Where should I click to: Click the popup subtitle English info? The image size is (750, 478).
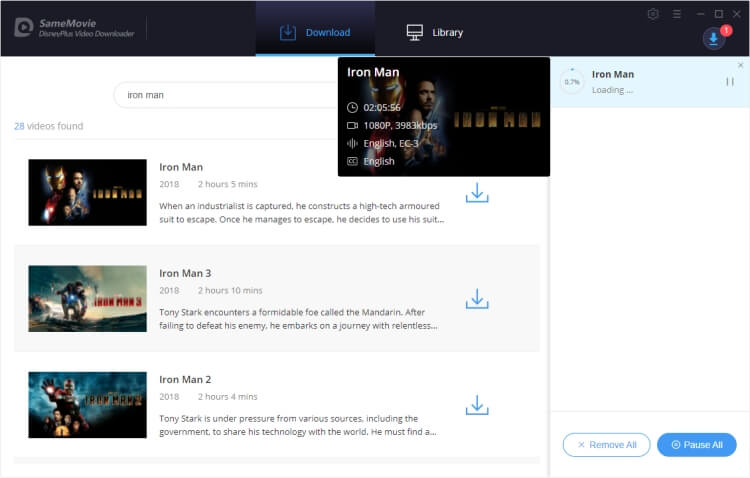379,161
